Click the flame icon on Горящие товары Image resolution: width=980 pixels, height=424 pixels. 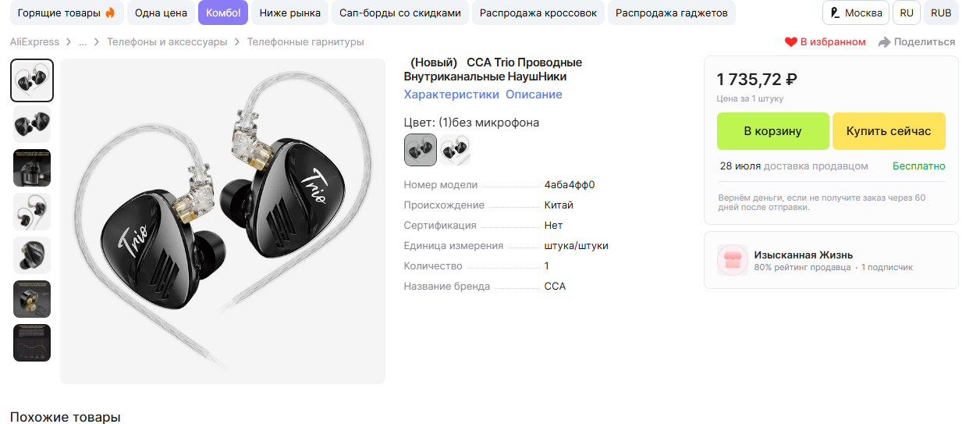tap(110, 13)
